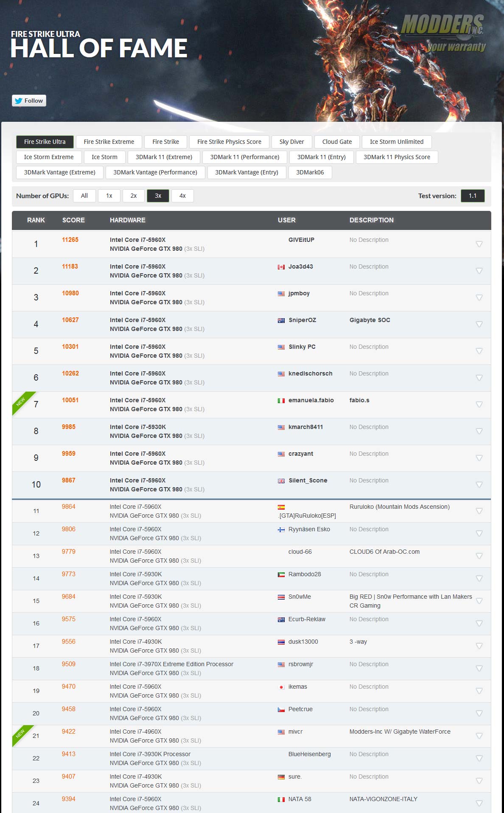Open the 11183 score link
The width and height of the screenshot is (504, 813).
[70, 266]
